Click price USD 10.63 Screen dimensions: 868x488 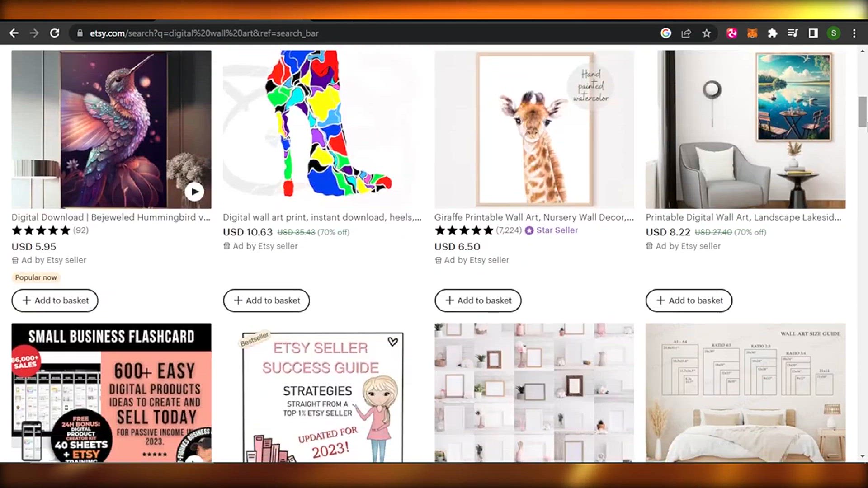pyautogui.click(x=248, y=232)
